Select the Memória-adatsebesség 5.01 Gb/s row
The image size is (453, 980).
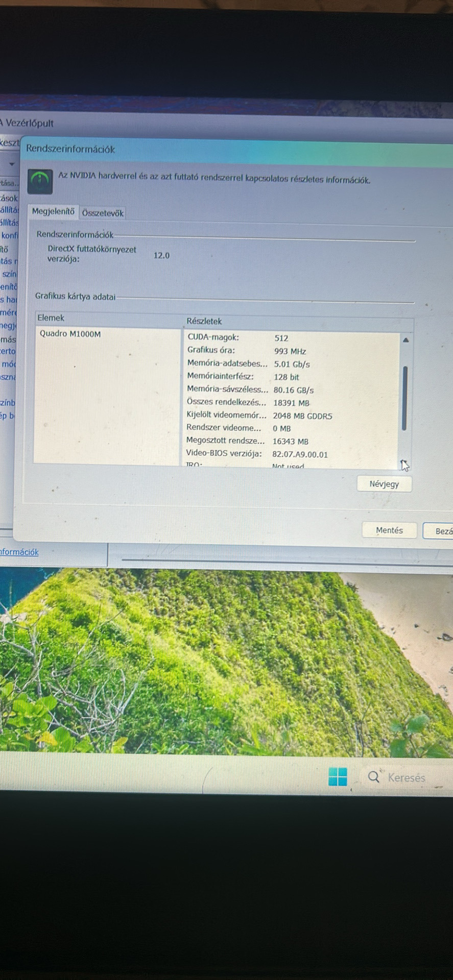pyautogui.click(x=291, y=364)
